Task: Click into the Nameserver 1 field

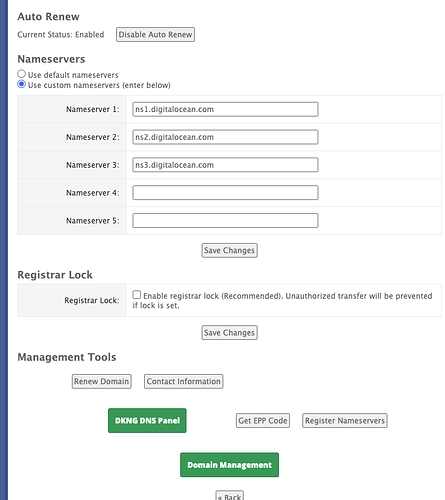Action: pyautogui.click(x=225, y=109)
